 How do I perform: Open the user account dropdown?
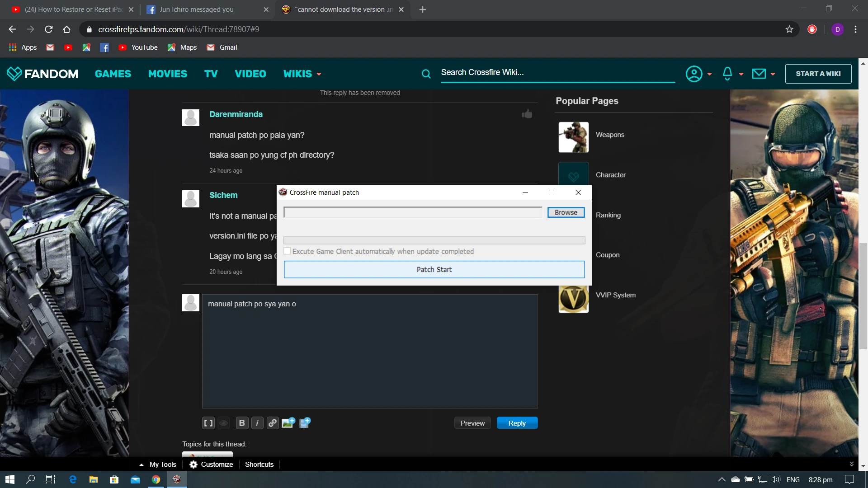(x=698, y=74)
